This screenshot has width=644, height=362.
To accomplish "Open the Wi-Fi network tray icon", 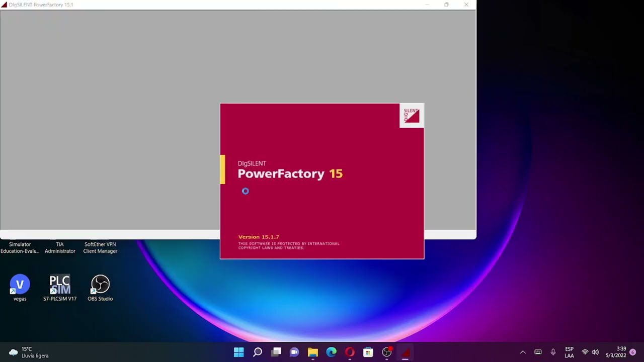I will (585, 352).
